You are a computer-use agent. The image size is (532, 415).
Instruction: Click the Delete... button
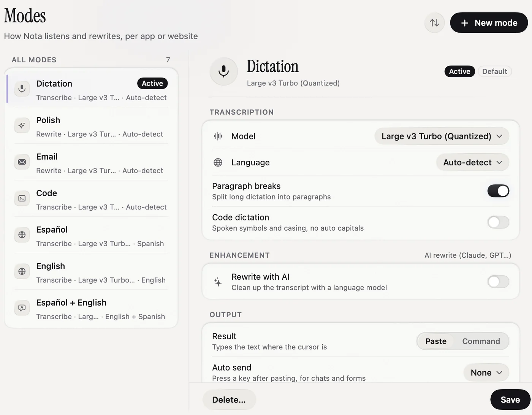(229, 399)
